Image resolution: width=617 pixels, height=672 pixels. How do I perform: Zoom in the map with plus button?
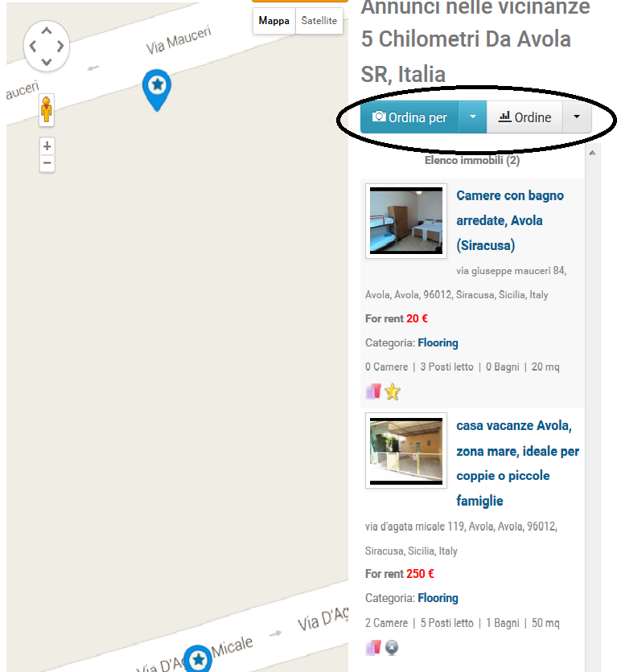click(47, 146)
